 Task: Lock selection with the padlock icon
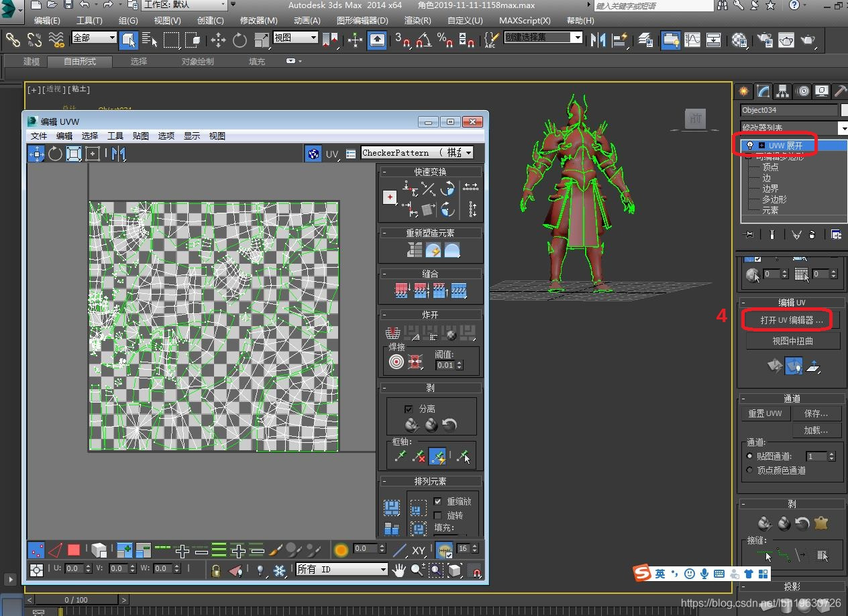215,570
